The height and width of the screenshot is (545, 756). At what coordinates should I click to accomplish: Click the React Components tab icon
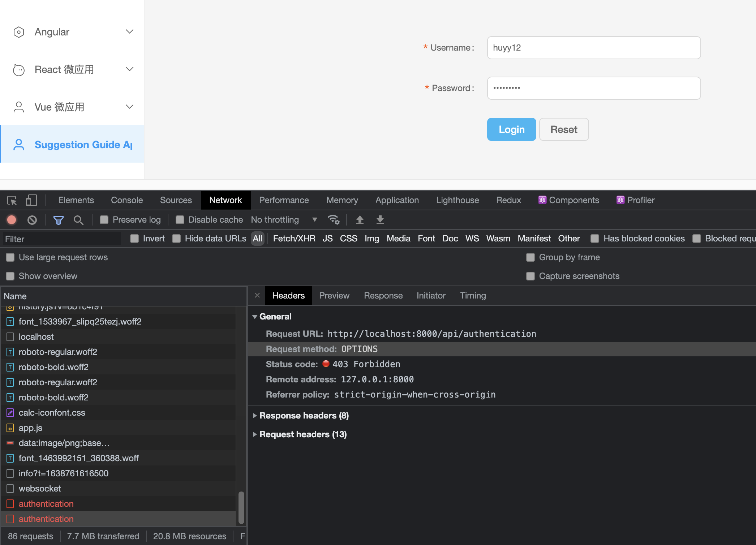[542, 200]
